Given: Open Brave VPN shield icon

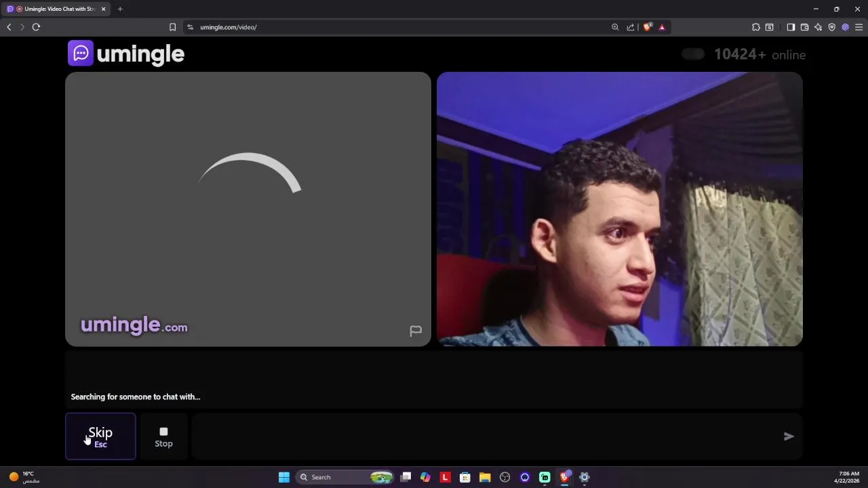Looking at the screenshot, I should click(831, 27).
